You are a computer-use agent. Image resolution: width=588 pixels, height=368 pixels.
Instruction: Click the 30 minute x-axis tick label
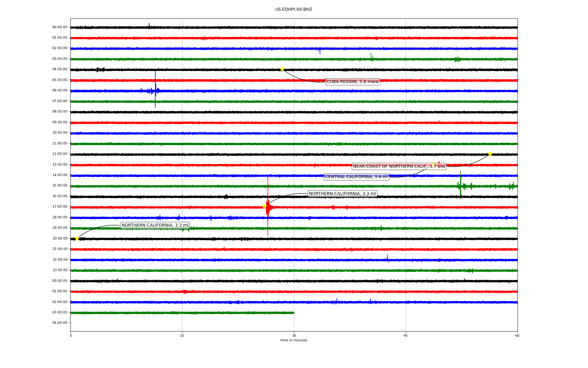coord(294,335)
